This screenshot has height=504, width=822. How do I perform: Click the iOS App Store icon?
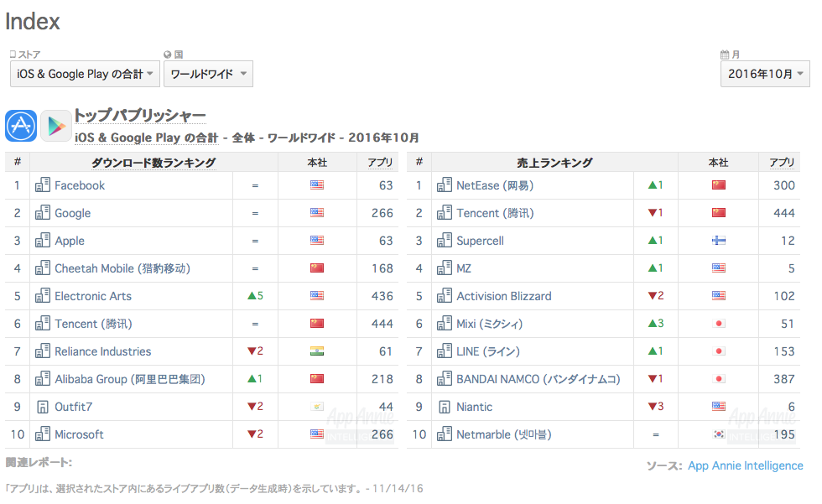coord(21,126)
